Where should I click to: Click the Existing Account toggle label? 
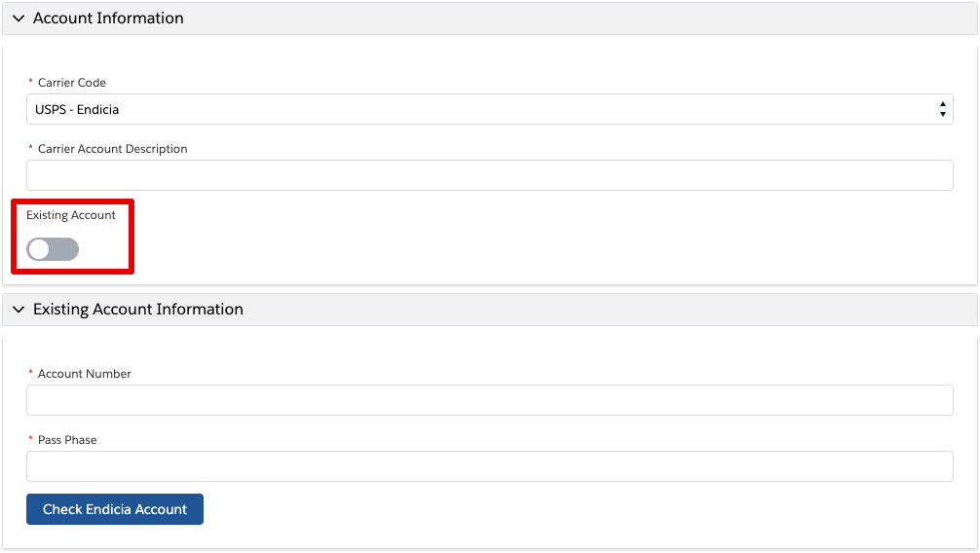70,215
